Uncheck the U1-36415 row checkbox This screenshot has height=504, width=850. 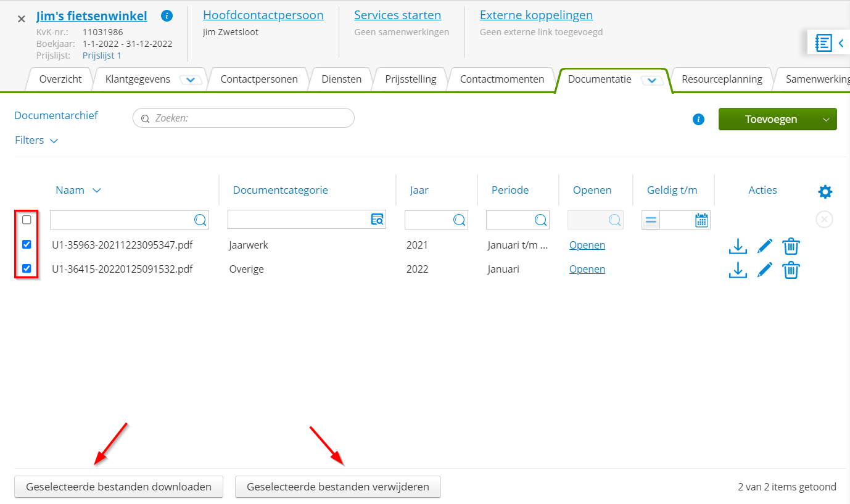coord(26,269)
